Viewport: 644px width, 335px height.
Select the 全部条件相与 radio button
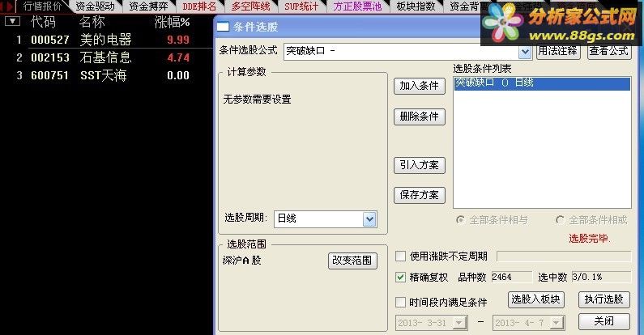point(460,220)
